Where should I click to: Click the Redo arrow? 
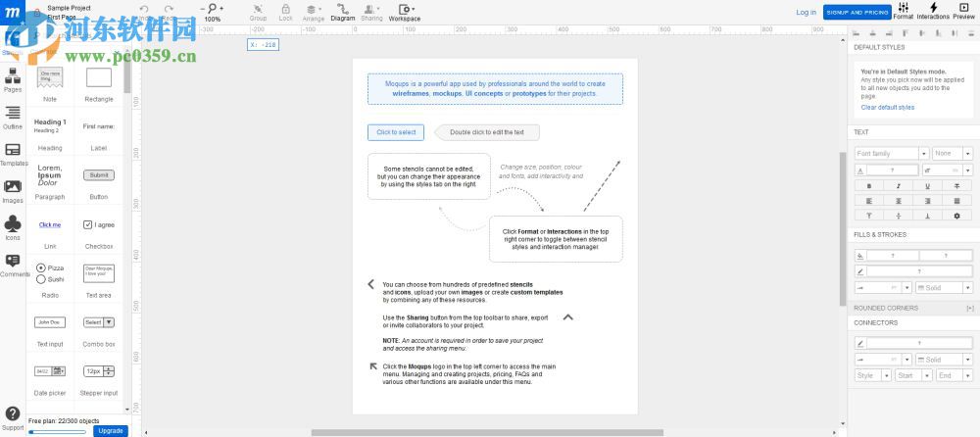click(169, 10)
